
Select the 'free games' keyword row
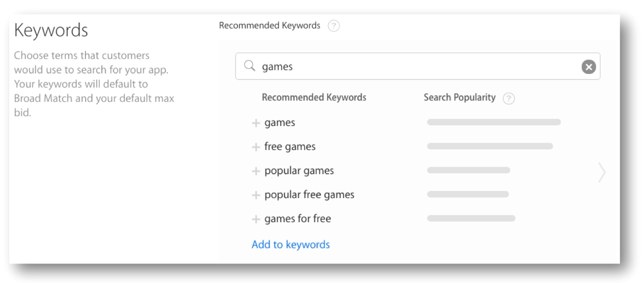tap(290, 147)
